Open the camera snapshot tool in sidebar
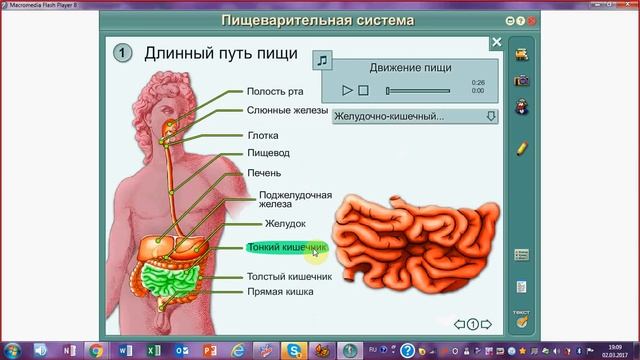 click(x=522, y=80)
